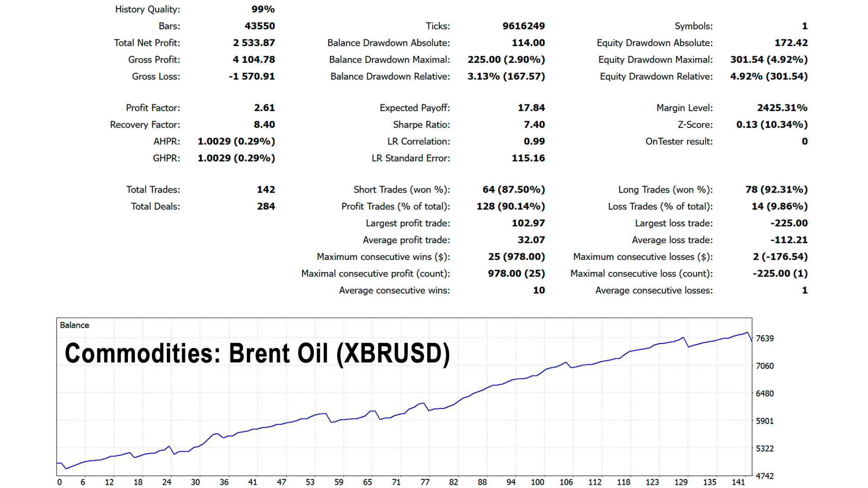Click trade number 141 on chart axis
Screen dimensions: 868x488
(738, 482)
